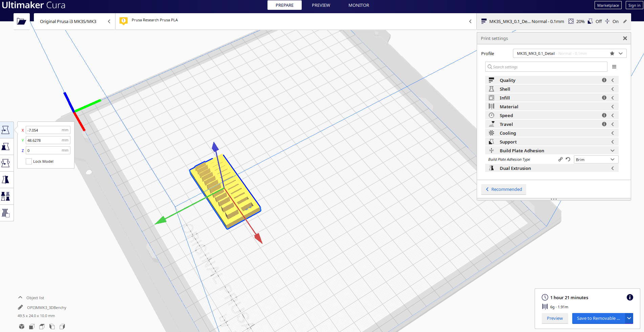Select the Scale tool

[6, 147]
